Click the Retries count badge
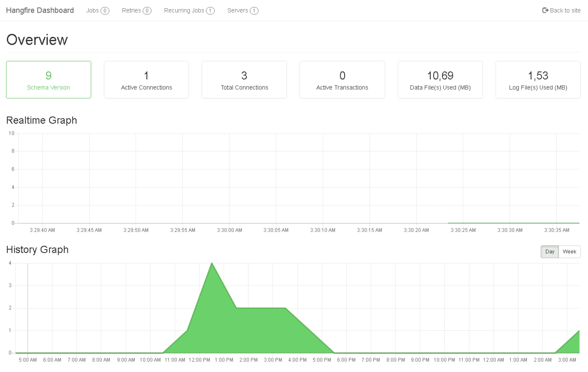The image size is (588, 372). (x=147, y=11)
